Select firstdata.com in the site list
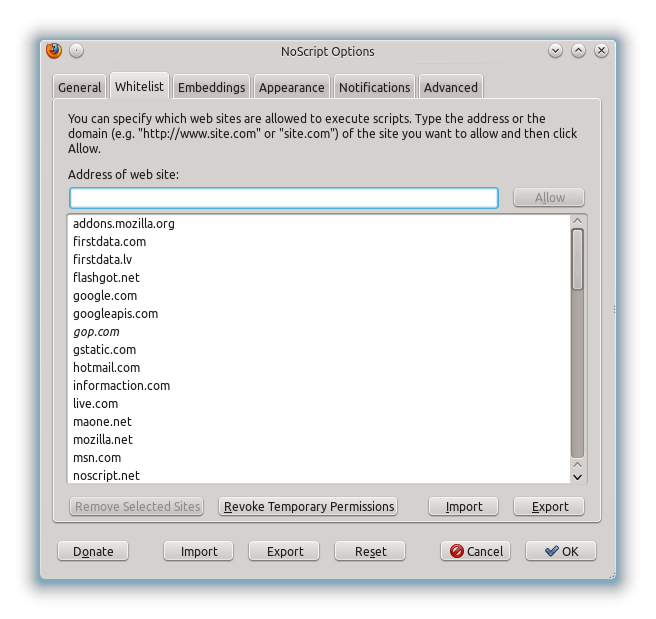This screenshot has height=619, width=656. (319, 242)
